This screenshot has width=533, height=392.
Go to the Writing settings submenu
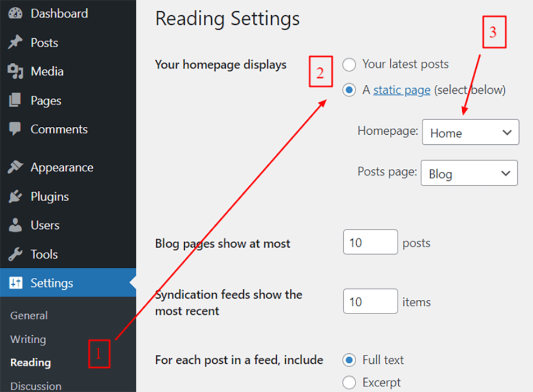[x=28, y=339]
